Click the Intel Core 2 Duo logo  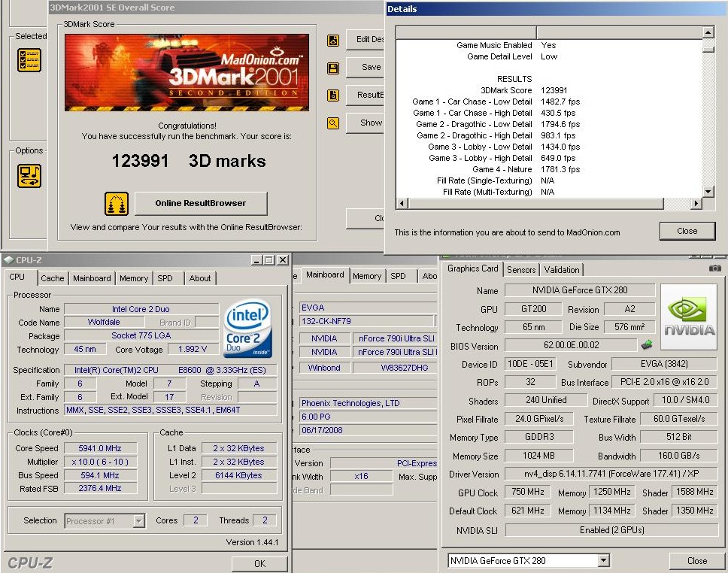click(247, 328)
